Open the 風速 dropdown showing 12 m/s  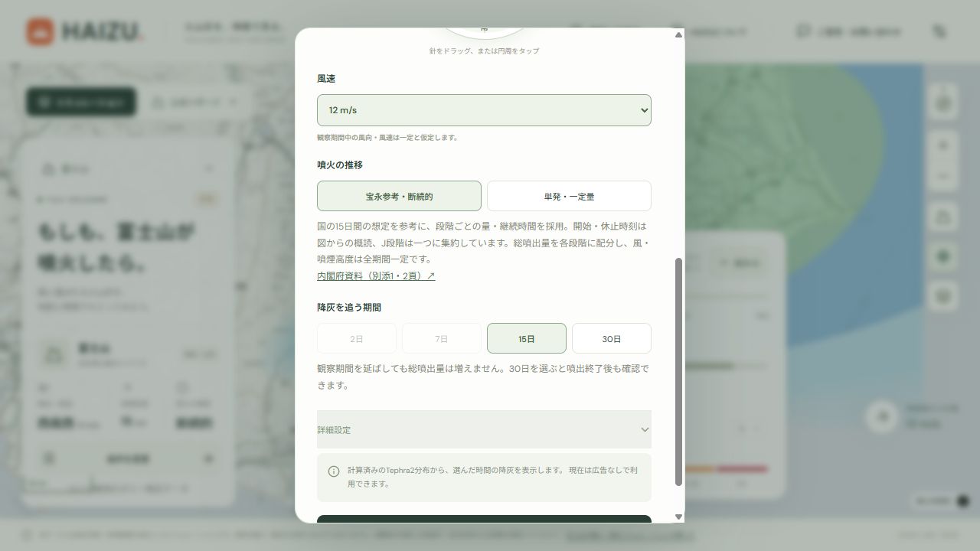484,110
